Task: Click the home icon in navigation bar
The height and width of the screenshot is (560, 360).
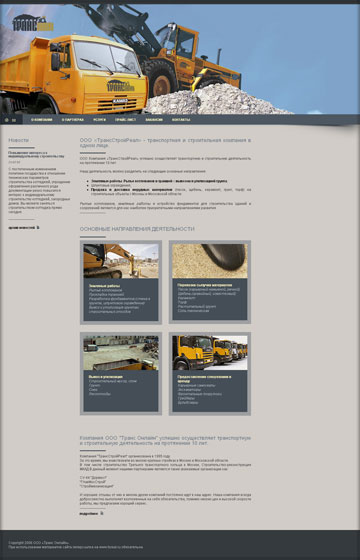Action: click(x=7, y=120)
